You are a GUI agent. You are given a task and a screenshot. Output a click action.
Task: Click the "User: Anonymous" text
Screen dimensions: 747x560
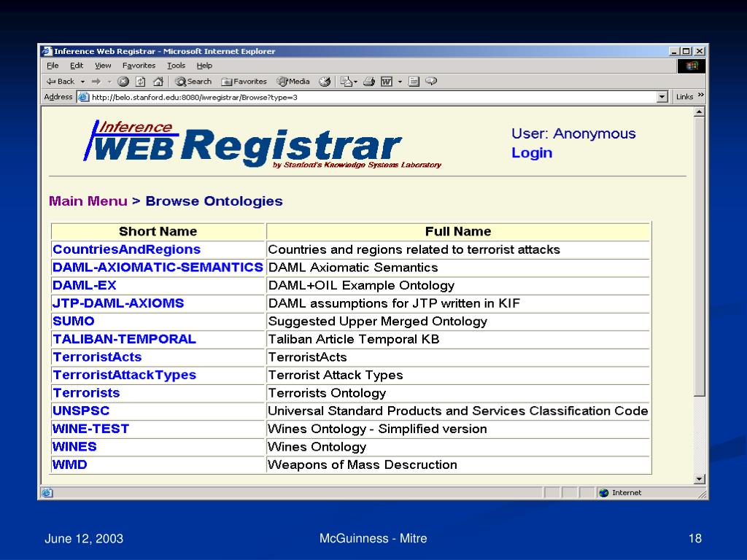click(x=573, y=134)
